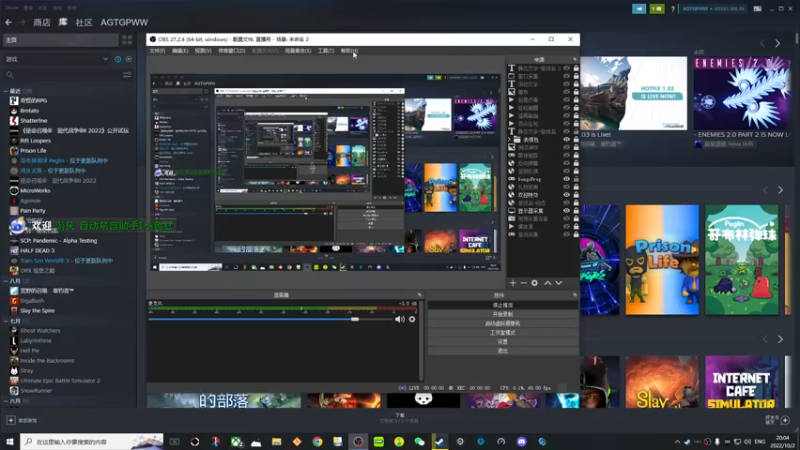Mute the microphone in OBS mixer
This screenshot has height=450, width=800.
tap(399, 319)
